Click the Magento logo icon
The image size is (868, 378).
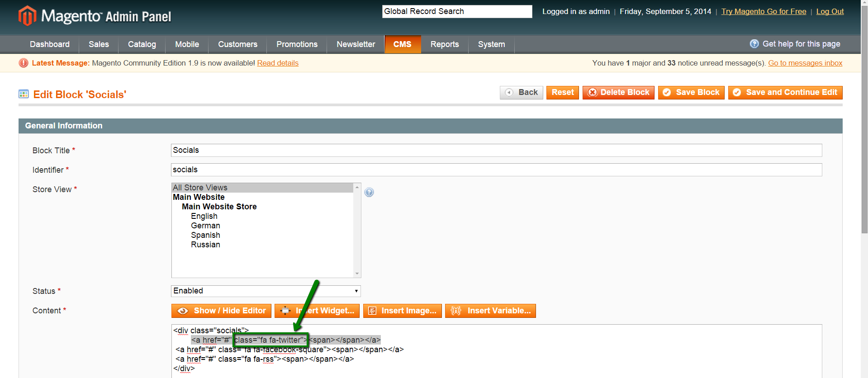click(x=27, y=16)
